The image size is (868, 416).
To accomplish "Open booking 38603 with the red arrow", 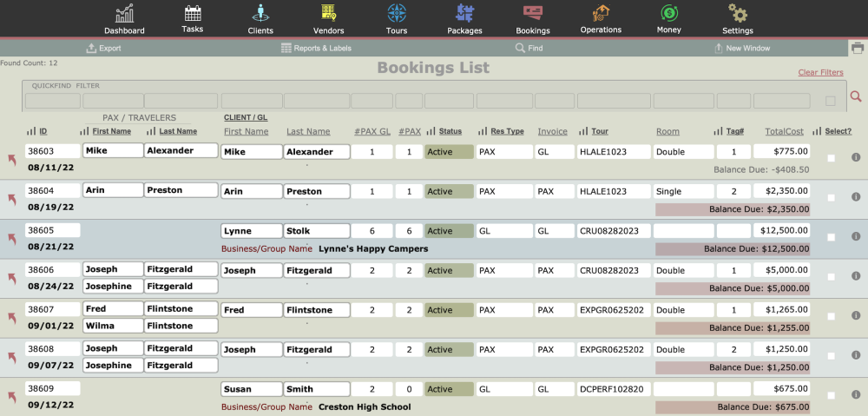I will 11,160.
